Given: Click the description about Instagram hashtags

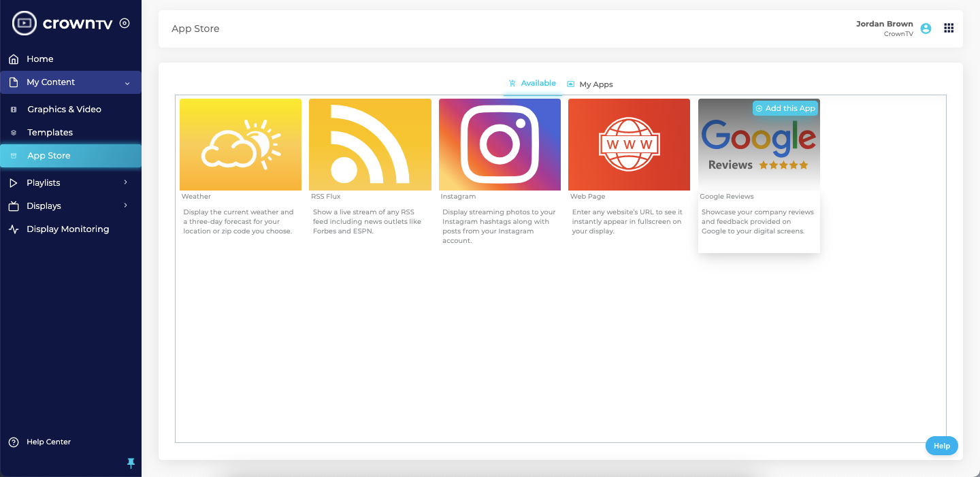Looking at the screenshot, I should [499, 227].
